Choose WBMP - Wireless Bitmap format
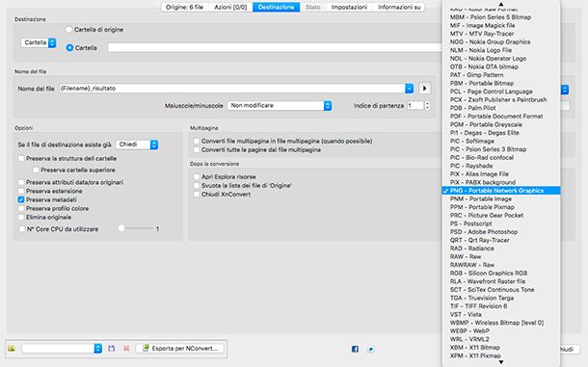 coord(501,323)
